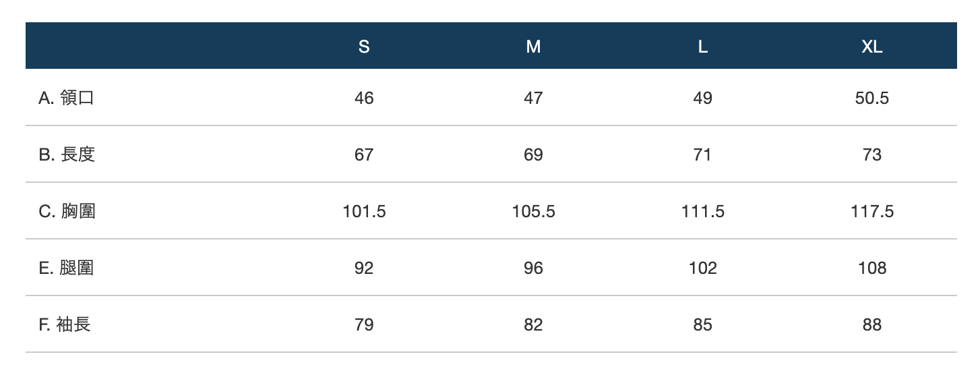Select the M size column header

(x=533, y=47)
